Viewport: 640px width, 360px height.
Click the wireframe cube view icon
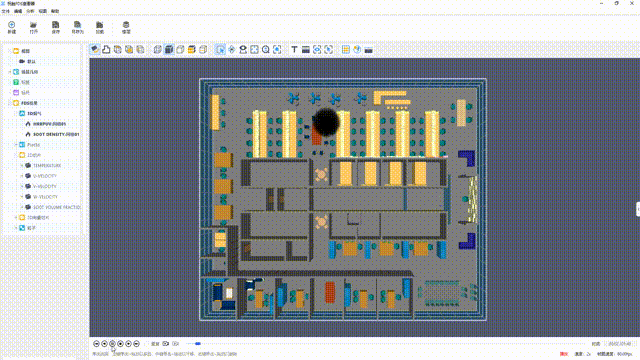pos(158,49)
